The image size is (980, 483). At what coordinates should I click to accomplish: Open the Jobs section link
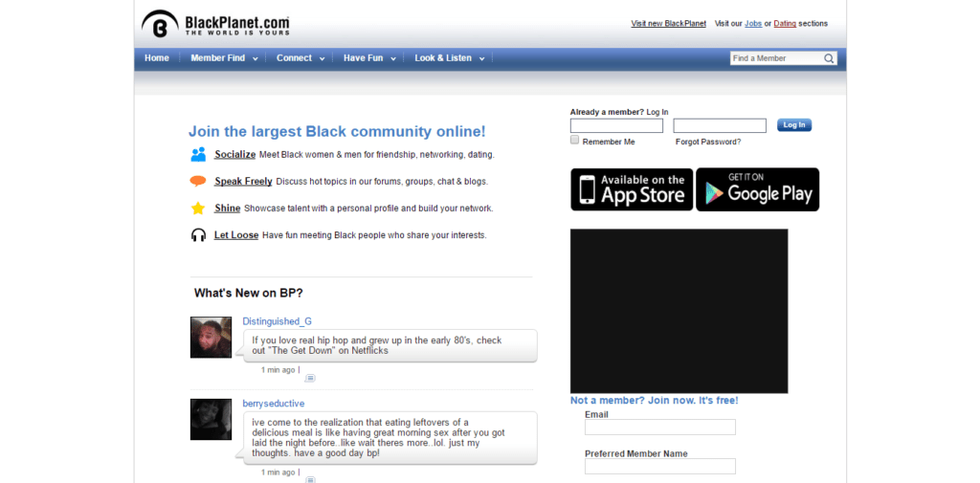point(753,24)
